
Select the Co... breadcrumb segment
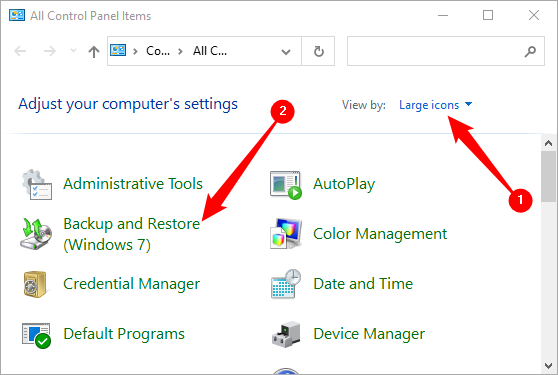(158, 51)
